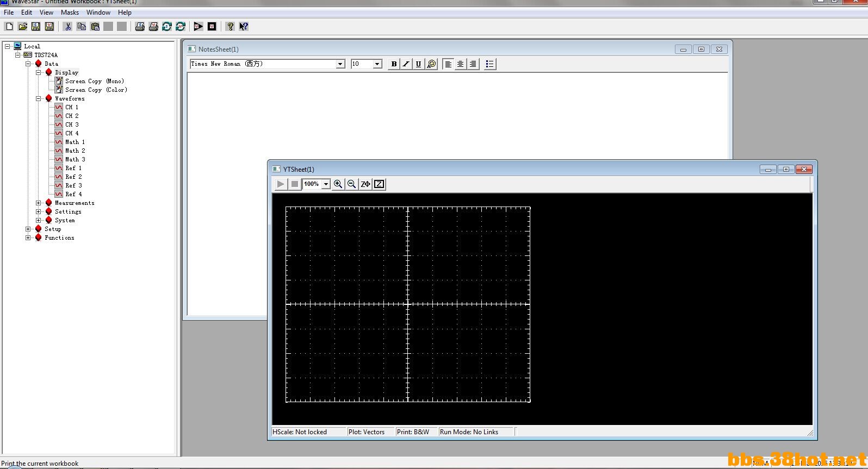This screenshot has height=469, width=868.
Task: Open the Times New Roman font dropdown
Action: click(340, 64)
